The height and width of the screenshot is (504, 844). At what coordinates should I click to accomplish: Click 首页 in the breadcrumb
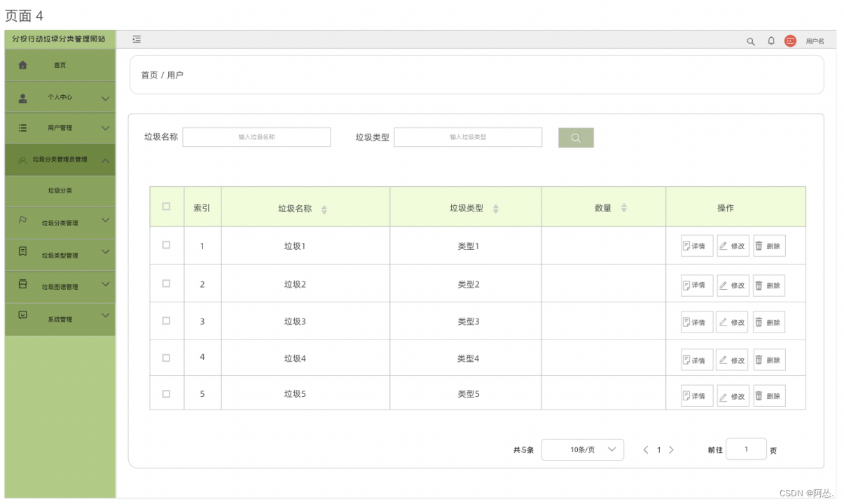(149, 75)
